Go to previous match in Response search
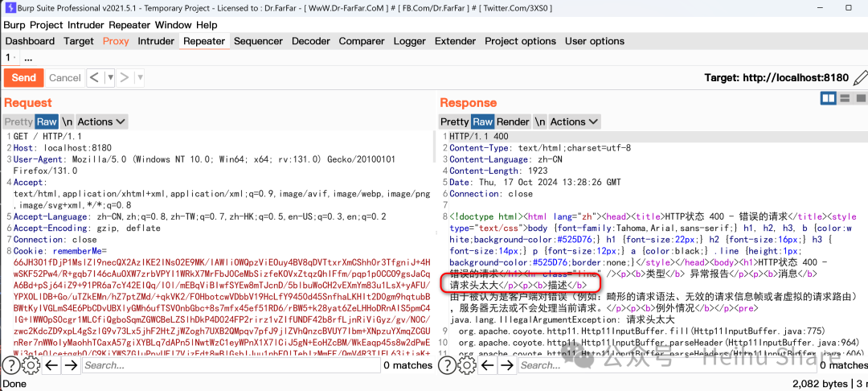This screenshot has width=868, height=391. (x=487, y=365)
